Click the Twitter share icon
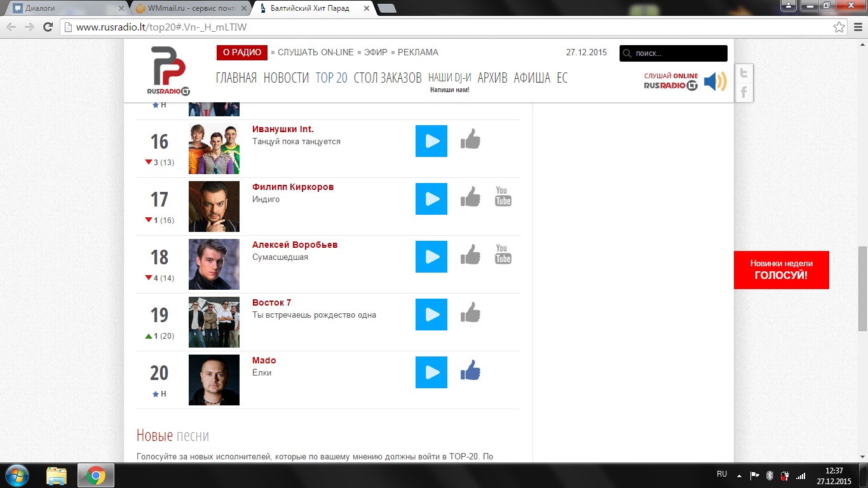The width and height of the screenshot is (868, 488). click(x=743, y=73)
